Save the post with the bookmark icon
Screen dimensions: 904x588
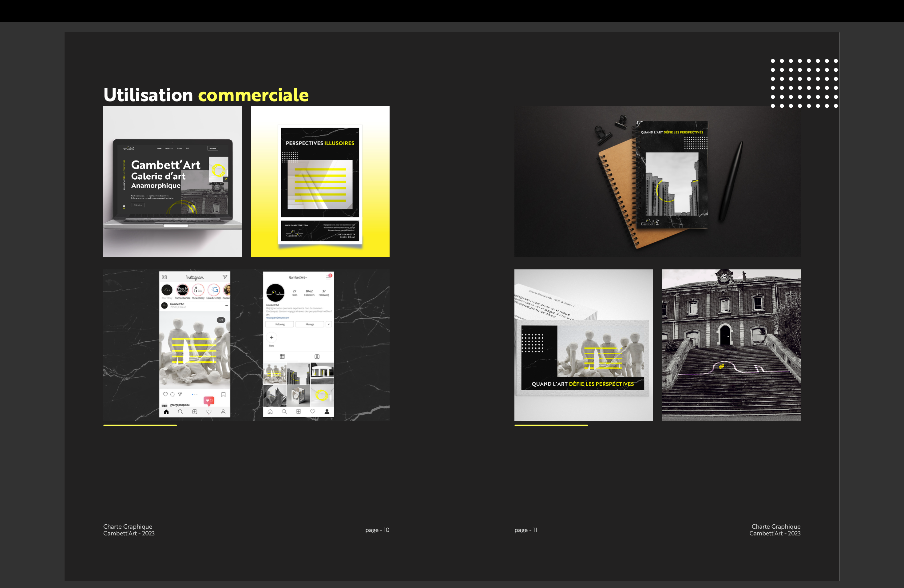[x=223, y=395]
